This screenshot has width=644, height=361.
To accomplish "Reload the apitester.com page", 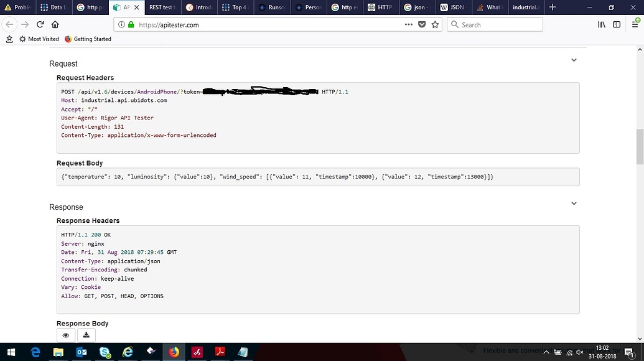I will [x=40, y=24].
